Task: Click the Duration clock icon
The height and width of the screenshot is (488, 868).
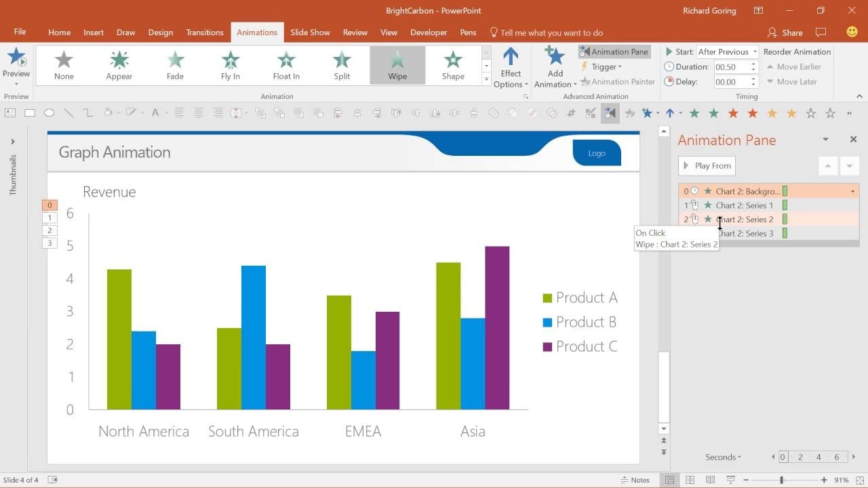Action: click(x=669, y=66)
